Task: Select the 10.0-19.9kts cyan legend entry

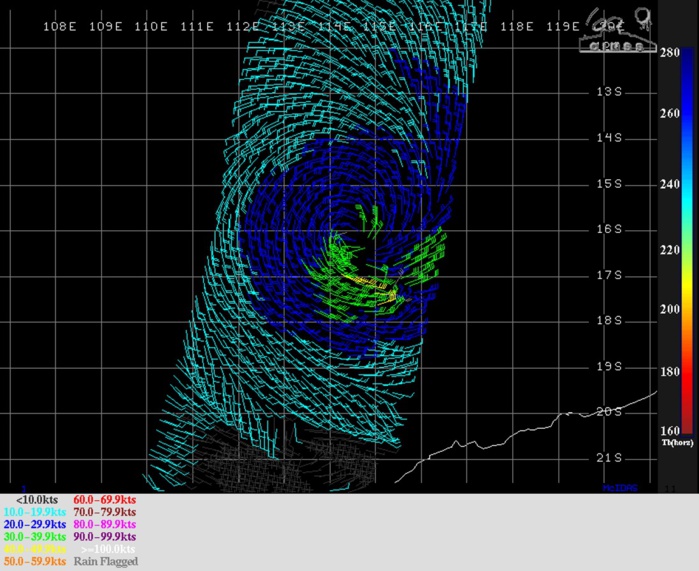Action: pos(35,511)
